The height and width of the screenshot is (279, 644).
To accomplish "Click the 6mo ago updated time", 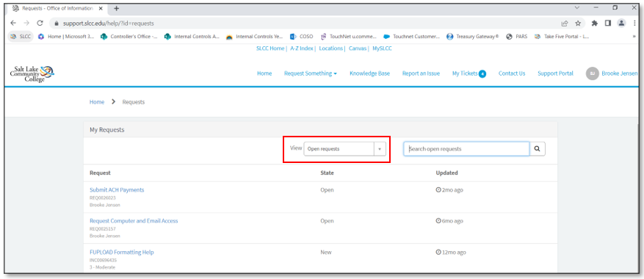I will pyautogui.click(x=449, y=221).
